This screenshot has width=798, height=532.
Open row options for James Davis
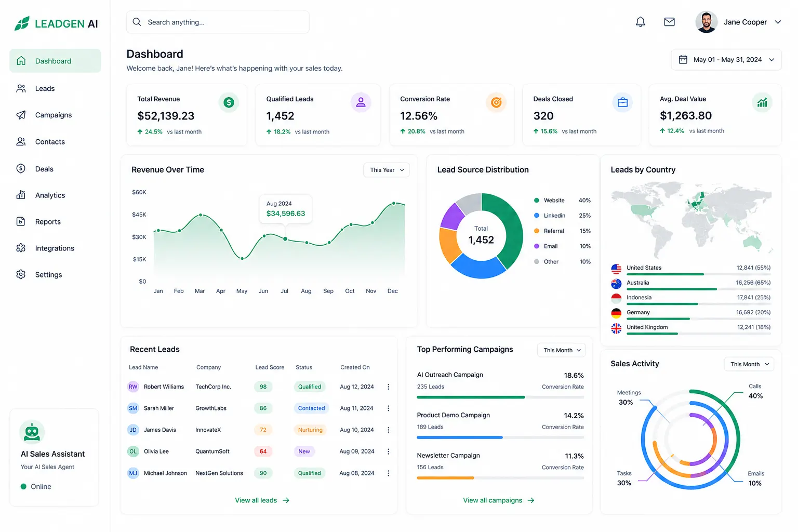point(388,430)
